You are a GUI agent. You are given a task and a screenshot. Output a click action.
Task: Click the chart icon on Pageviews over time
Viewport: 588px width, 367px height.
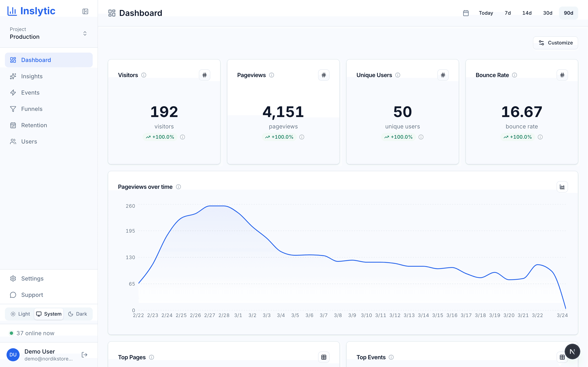[562, 187]
